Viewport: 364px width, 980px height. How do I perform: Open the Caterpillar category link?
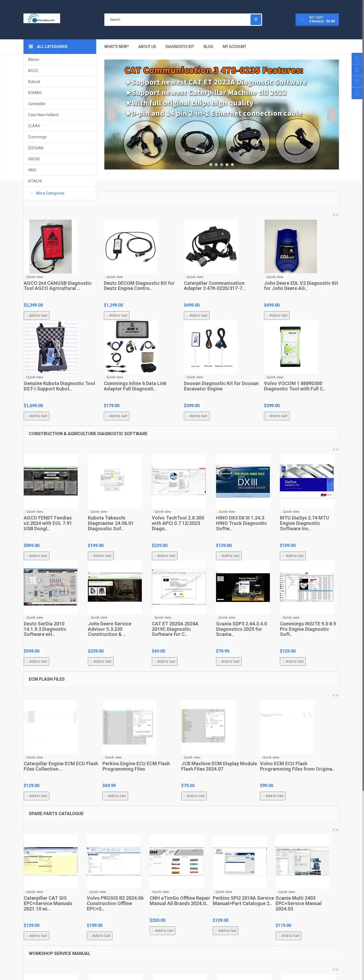[x=37, y=103]
